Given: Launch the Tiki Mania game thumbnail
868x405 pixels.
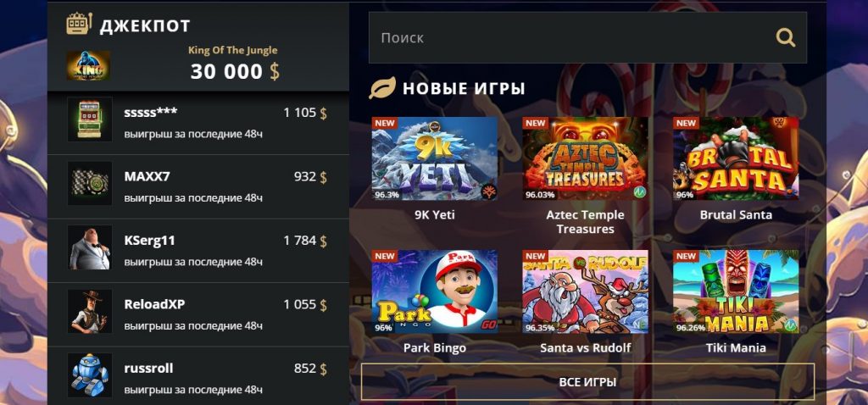Looking at the screenshot, I should (x=736, y=291).
